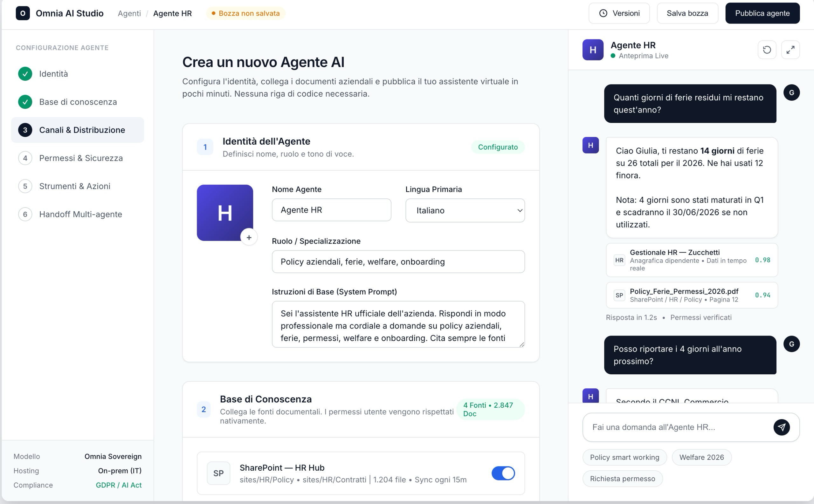Click the Omnia AI Studio logo icon
The height and width of the screenshot is (504, 814).
click(x=23, y=13)
